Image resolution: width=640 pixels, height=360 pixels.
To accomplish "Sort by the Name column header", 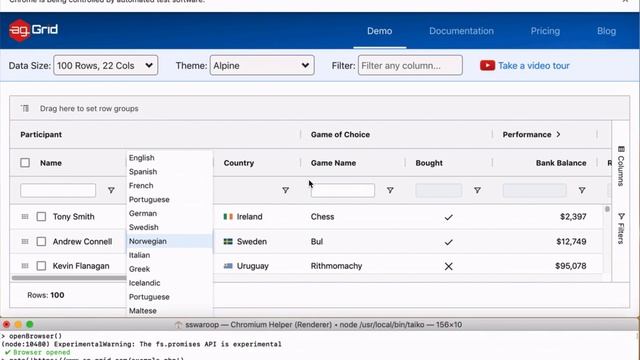I will click(51, 163).
